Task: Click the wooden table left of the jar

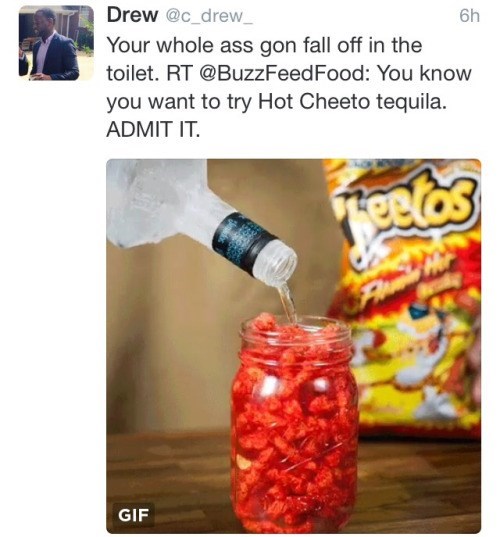Action: pyautogui.click(x=168, y=479)
